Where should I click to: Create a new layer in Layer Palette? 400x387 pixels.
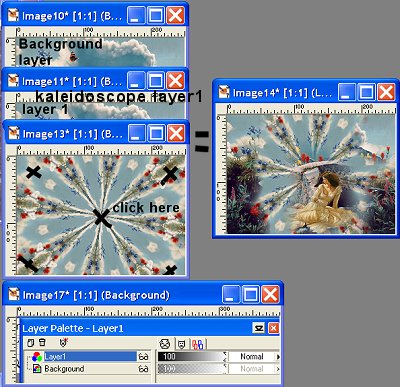(30, 343)
